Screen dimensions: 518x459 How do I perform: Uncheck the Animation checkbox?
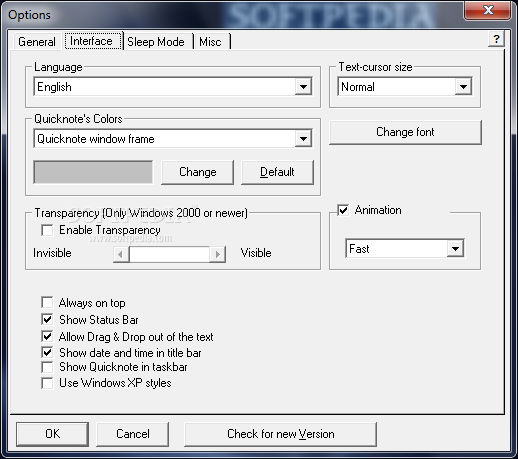point(343,210)
